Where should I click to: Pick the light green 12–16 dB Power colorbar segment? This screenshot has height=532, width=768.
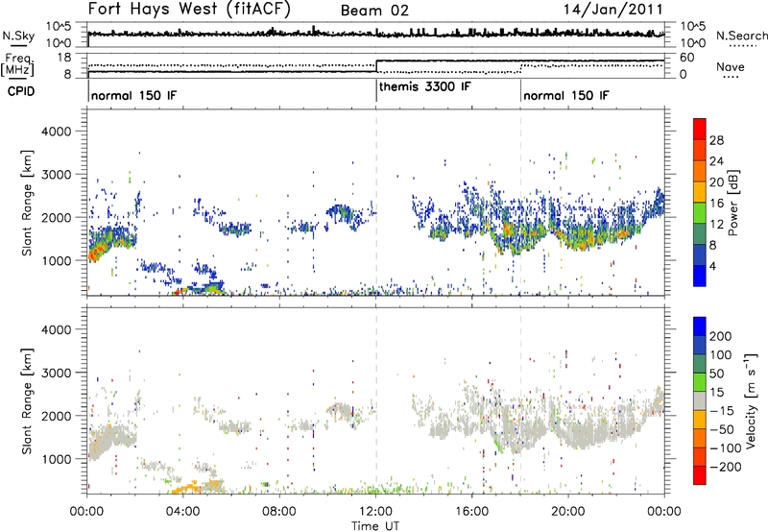[x=700, y=213]
